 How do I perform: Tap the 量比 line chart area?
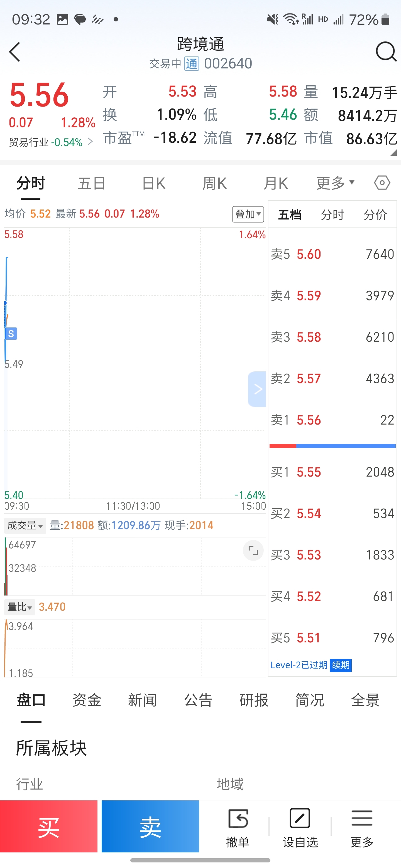pyautogui.click(x=135, y=648)
